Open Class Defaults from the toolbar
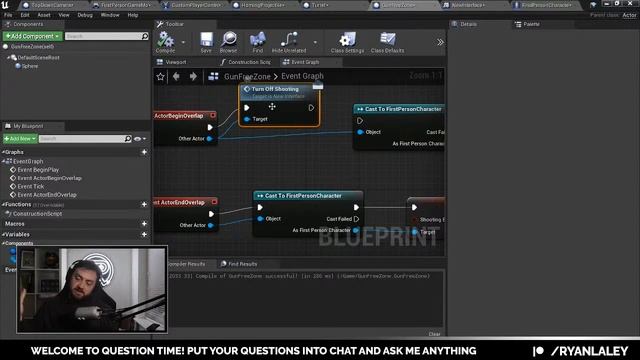This screenshot has height=360, width=640. (x=387, y=42)
